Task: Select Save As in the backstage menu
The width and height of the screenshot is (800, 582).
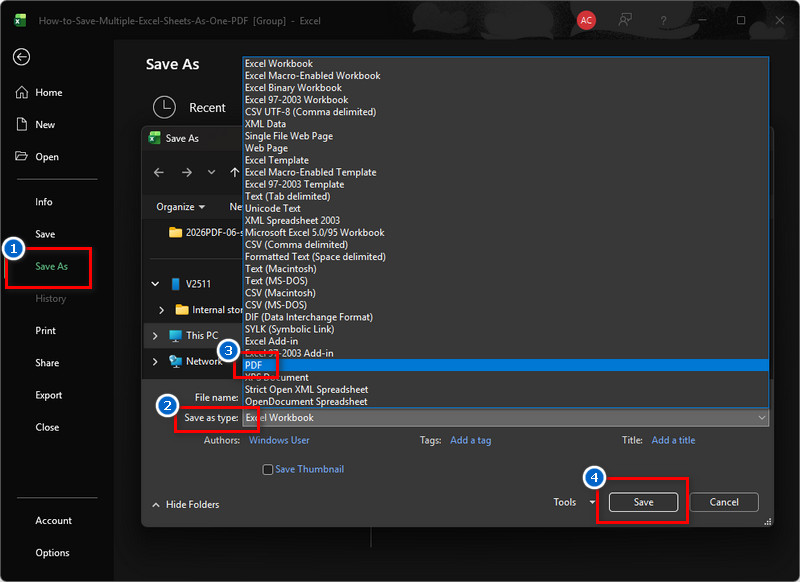Action: click(x=52, y=266)
